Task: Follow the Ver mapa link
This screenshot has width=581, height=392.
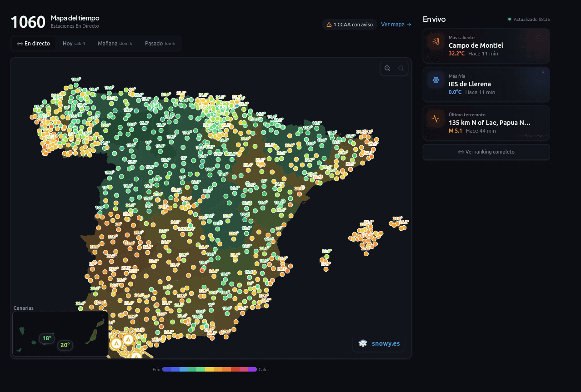Action: [396, 25]
